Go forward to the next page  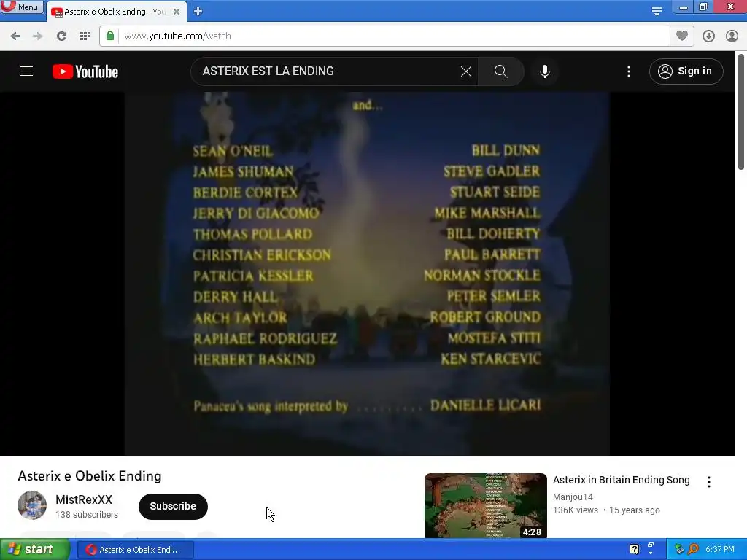tap(38, 36)
